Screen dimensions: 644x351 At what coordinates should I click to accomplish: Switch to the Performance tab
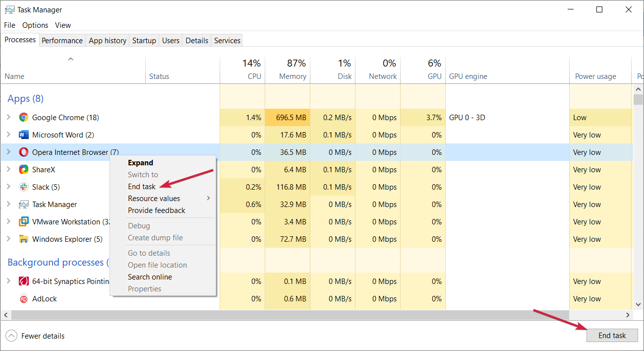point(62,41)
